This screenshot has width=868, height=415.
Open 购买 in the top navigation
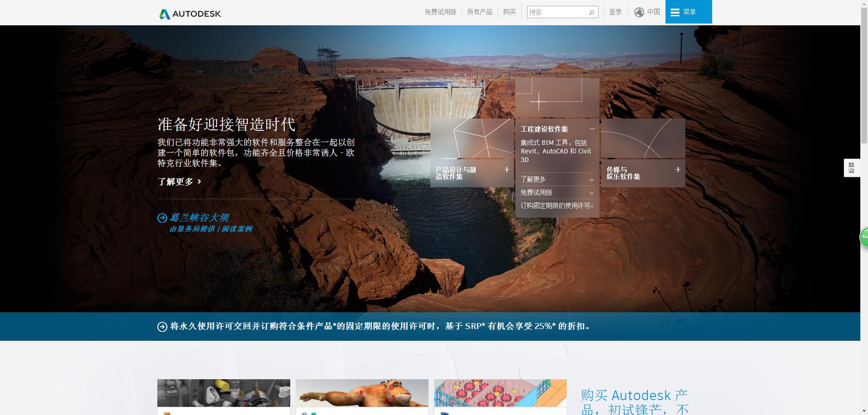click(x=510, y=12)
